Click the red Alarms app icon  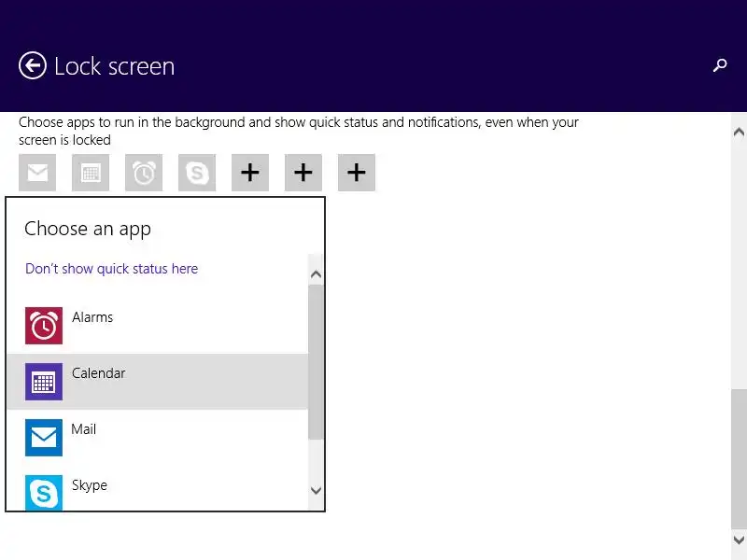click(44, 326)
